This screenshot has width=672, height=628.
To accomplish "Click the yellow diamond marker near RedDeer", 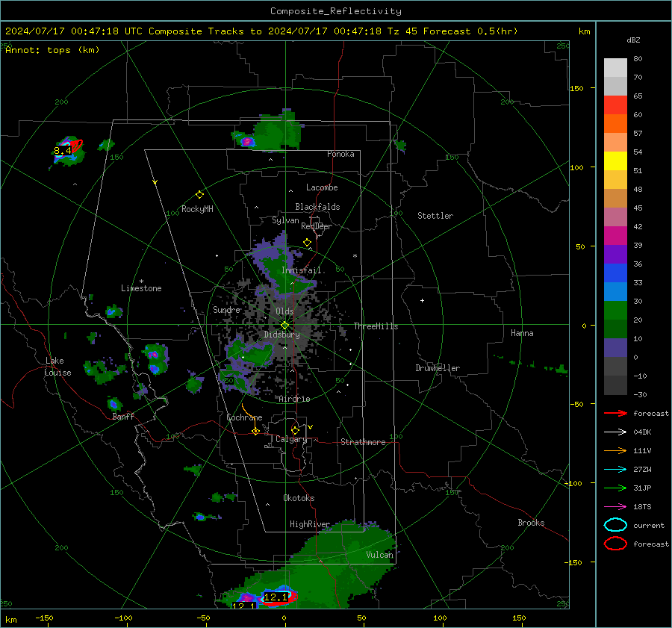I will pos(307,243).
